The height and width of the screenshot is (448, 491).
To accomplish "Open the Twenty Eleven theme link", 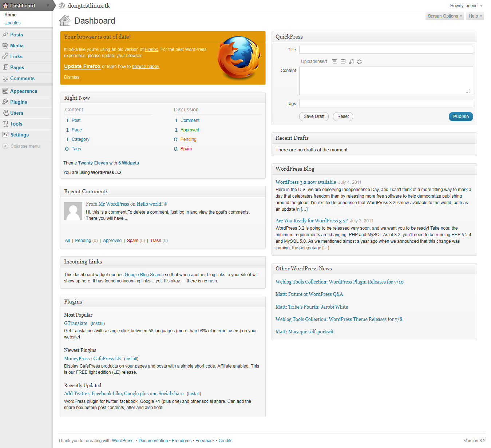I will pyautogui.click(x=93, y=163).
